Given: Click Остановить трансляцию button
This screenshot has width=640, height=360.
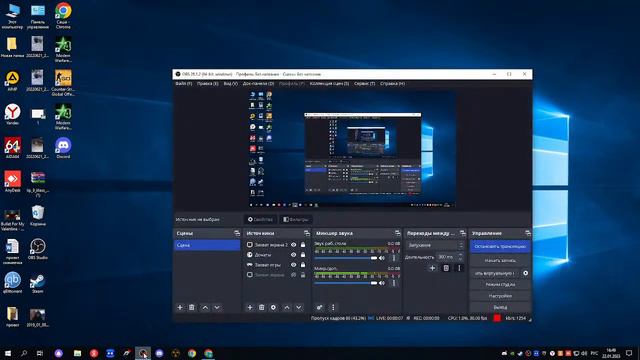Looking at the screenshot, I should click(500, 247).
